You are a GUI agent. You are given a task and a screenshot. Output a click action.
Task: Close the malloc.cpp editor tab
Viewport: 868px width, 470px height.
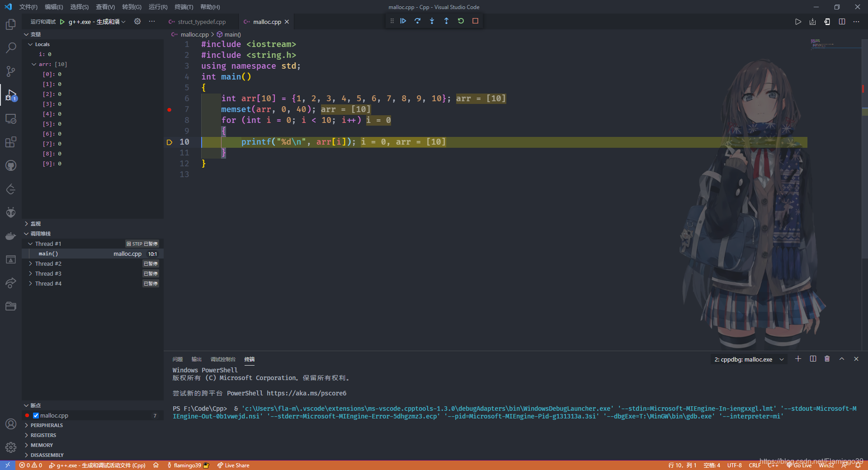287,22
